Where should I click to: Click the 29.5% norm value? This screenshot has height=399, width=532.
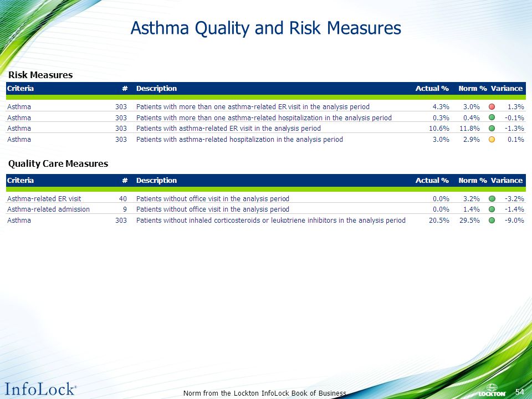469,220
